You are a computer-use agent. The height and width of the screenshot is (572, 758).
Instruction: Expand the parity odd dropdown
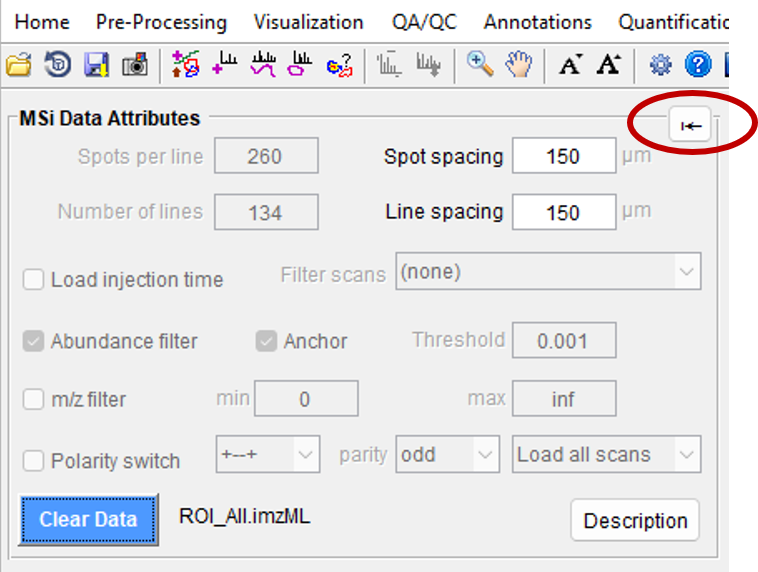coord(447,454)
